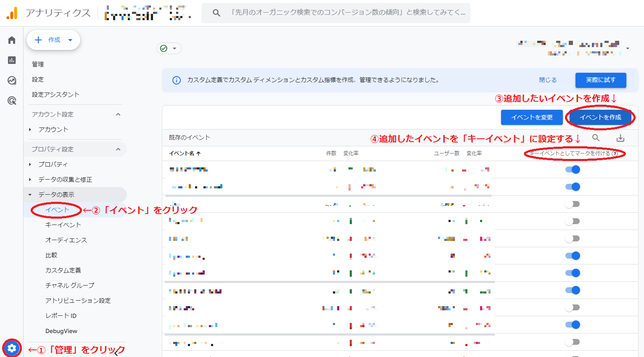Click the search icon above the events table
The image size is (644, 357).
coord(596,138)
